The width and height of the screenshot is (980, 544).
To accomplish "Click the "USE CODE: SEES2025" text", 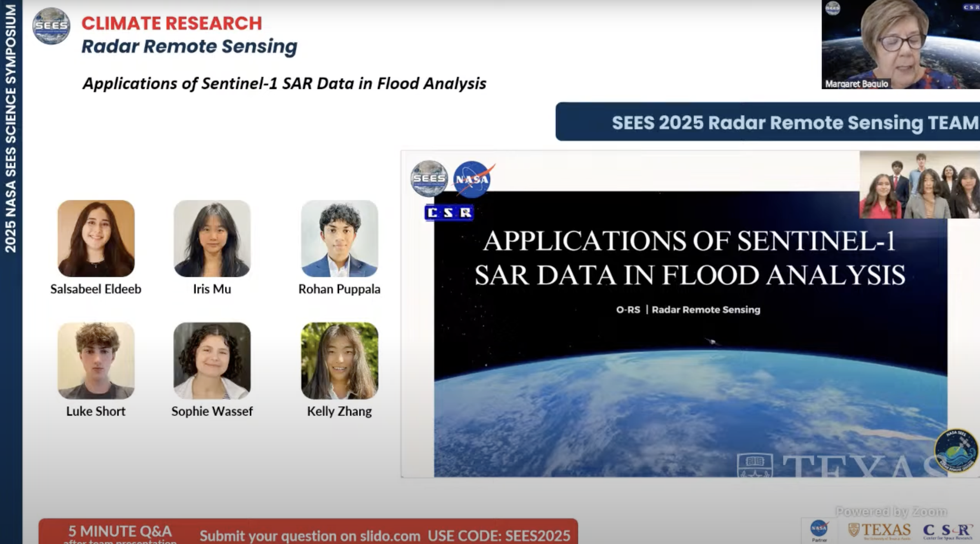I will click(499, 536).
